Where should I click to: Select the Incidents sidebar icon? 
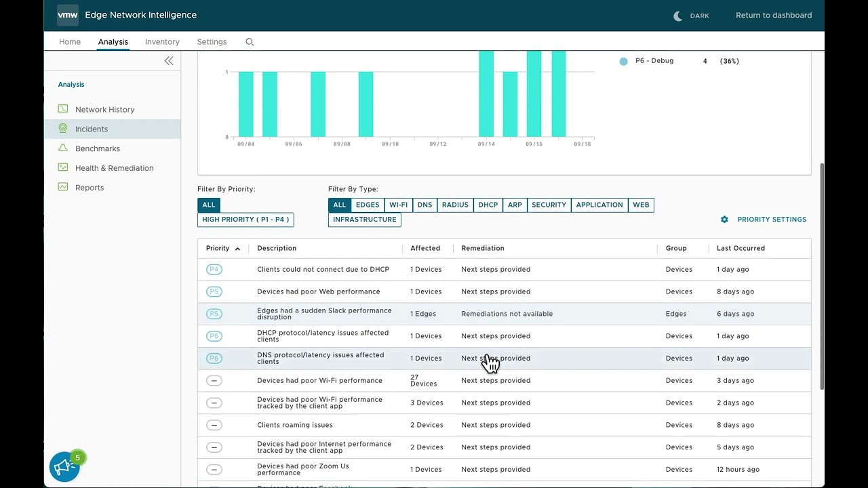click(63, 129)
